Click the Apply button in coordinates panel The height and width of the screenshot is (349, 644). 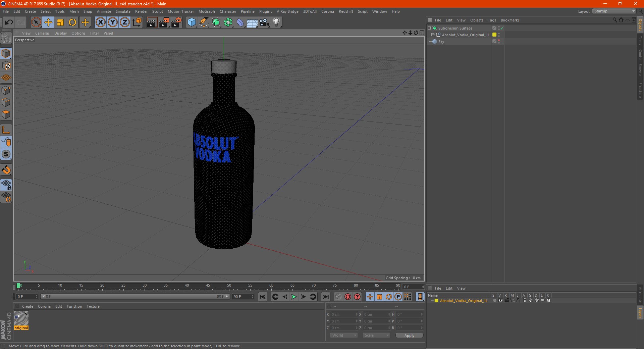pos(409,336)
